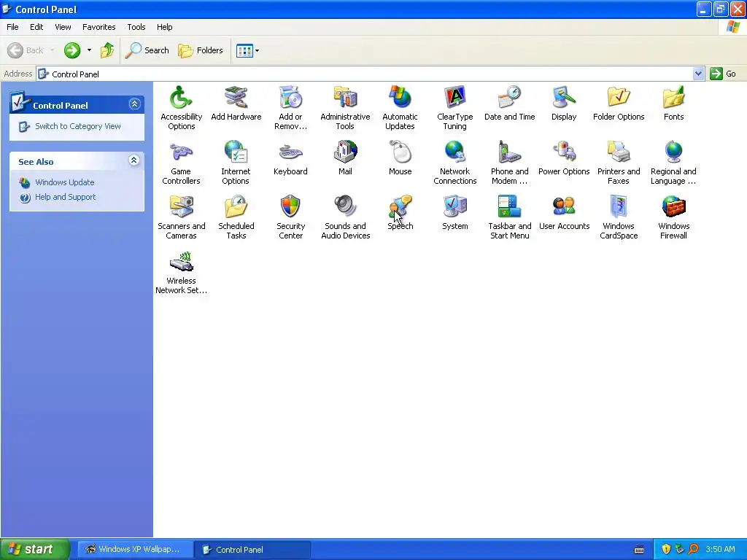Screen dimensions: 747x560
Task: Toggle the Folders pane button
Action: [x=201, y=50]
